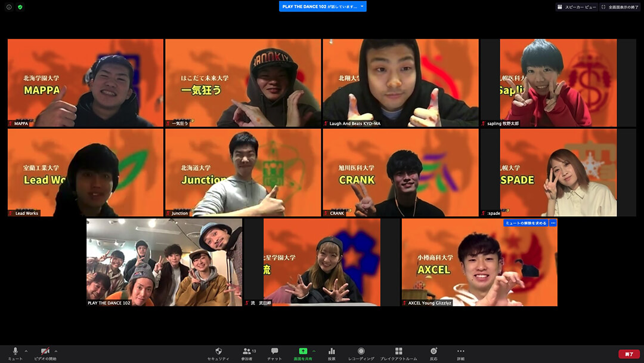
Task: Open the Security shield menu
Action: 218,352
